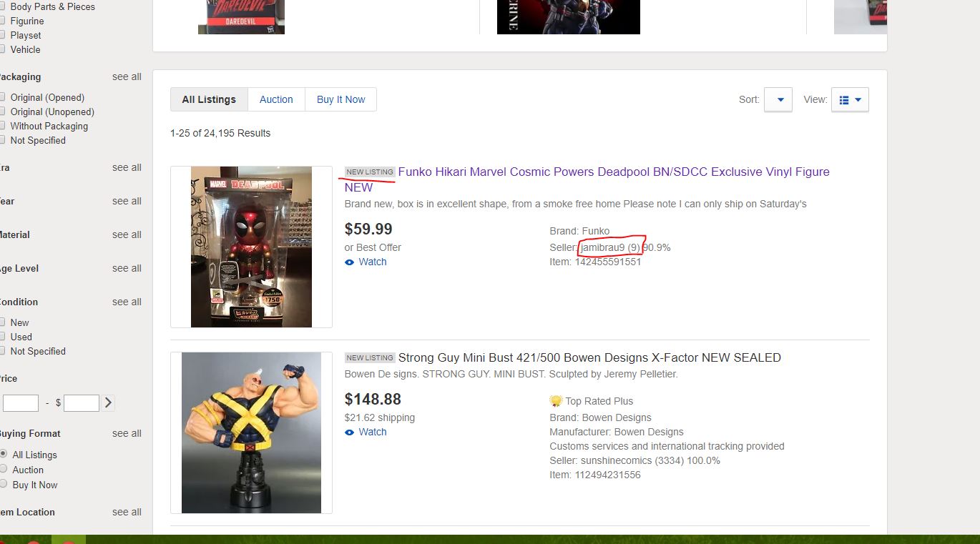This screenshot has height=544, width=980.
Task: Open the Strong Guy Mini Bust listing title
Action: [x=589, y=357]
